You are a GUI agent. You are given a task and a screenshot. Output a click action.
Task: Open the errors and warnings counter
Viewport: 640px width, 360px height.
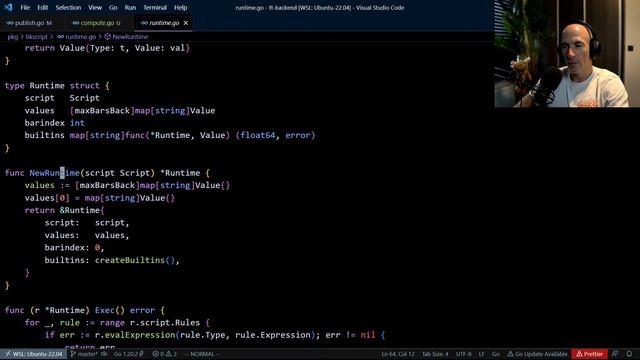click(x=164, y=354)
